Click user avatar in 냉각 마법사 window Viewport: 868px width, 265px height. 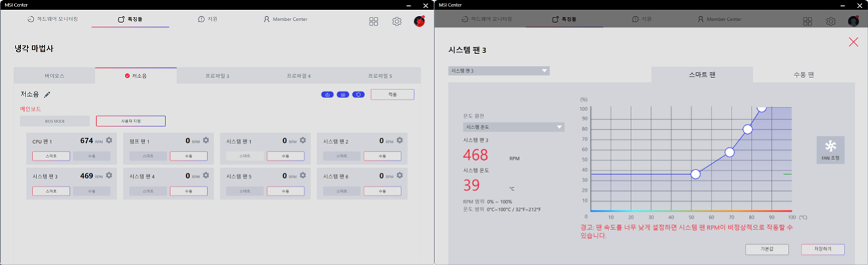420,22
